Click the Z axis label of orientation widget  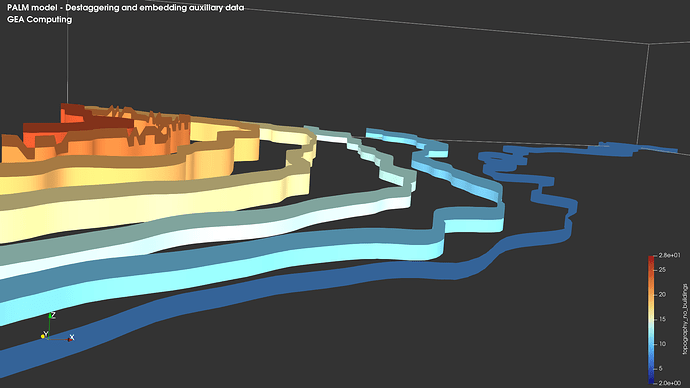(53, 315)
